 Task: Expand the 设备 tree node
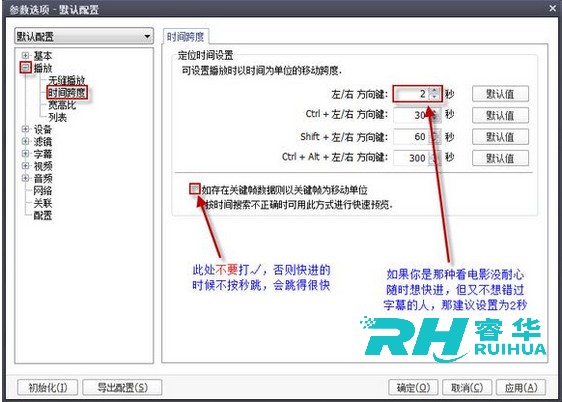(25, 129)
